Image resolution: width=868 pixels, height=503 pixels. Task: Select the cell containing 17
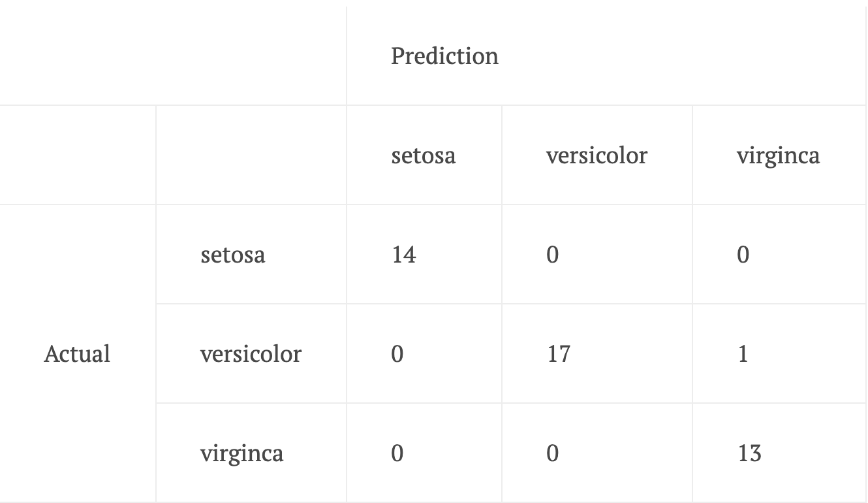pyautogui.click(x=559, y=354)
